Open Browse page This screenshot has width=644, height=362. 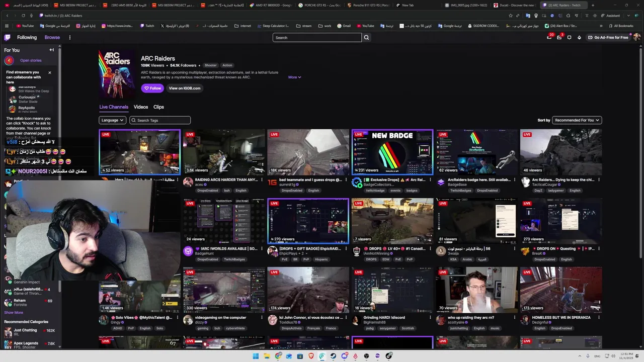click(52, 37)
